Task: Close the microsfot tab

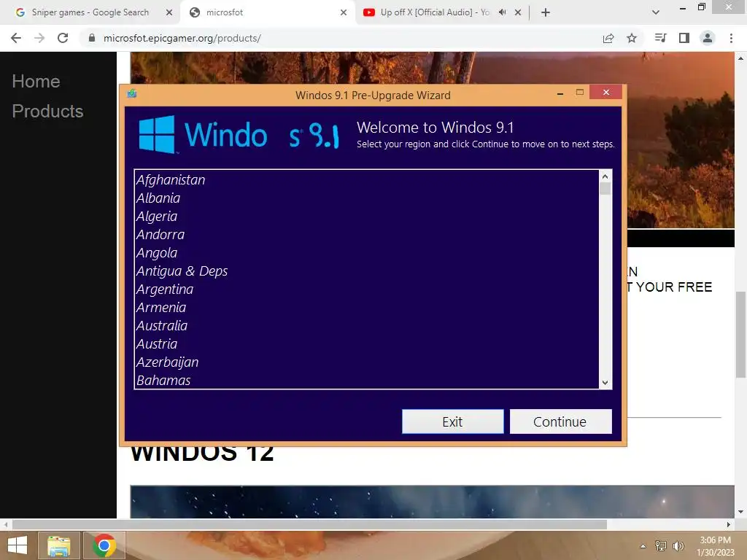Action: pos(344,12)
